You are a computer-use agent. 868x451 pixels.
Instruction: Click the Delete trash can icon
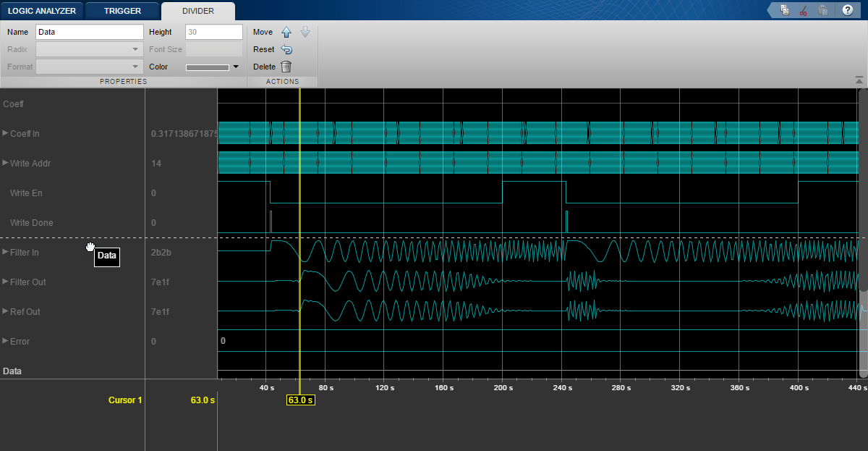coord(286,67)
